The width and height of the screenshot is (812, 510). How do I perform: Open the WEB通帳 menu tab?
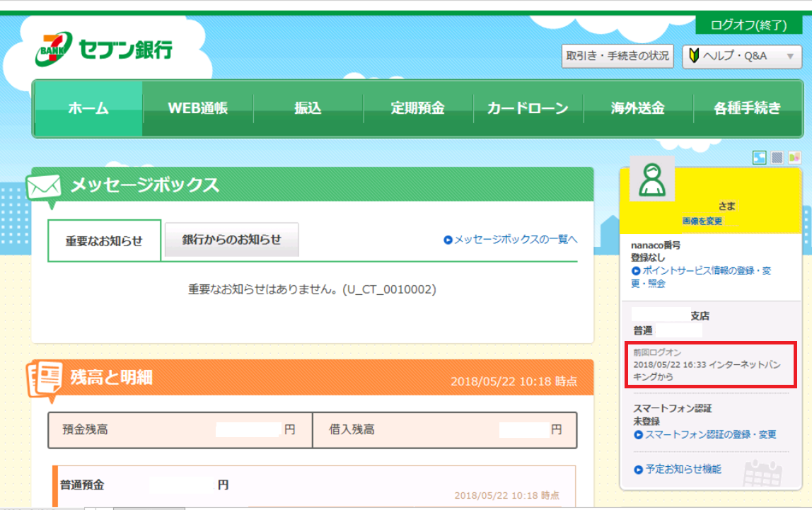point(198,109)
